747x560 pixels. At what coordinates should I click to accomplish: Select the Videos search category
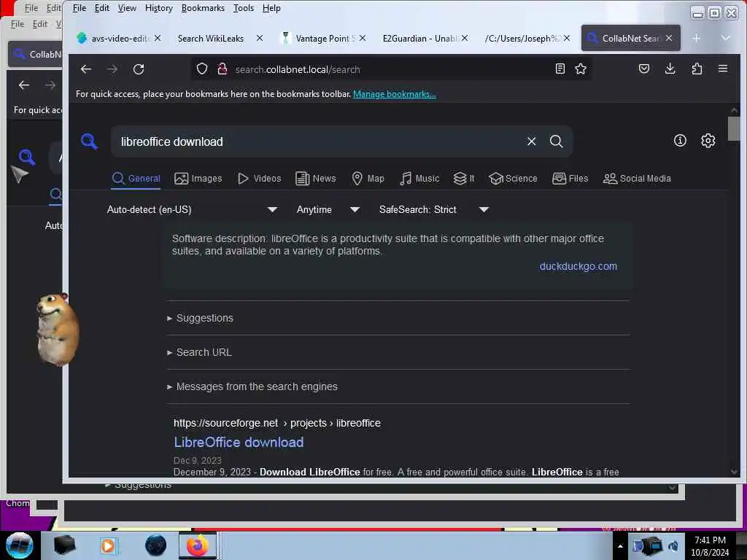(259, 179)
